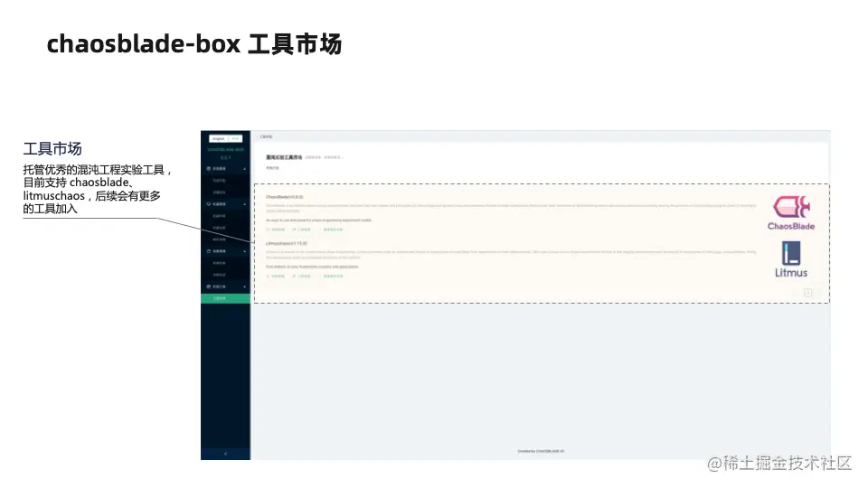Select the highlighted green 工具市场 menu item
Image resolution: width=868 pixels, height=488 pixels.
click(x=225, y=298)
